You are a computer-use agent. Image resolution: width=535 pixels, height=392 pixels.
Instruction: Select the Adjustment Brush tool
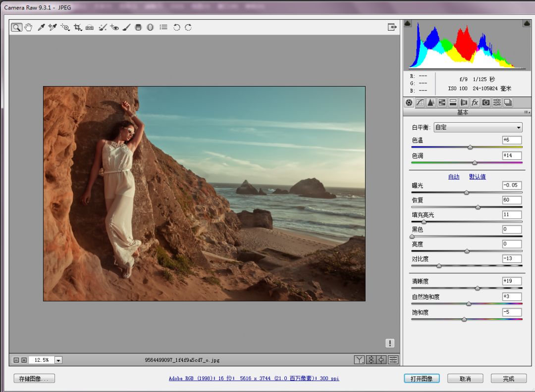(126, 27)
